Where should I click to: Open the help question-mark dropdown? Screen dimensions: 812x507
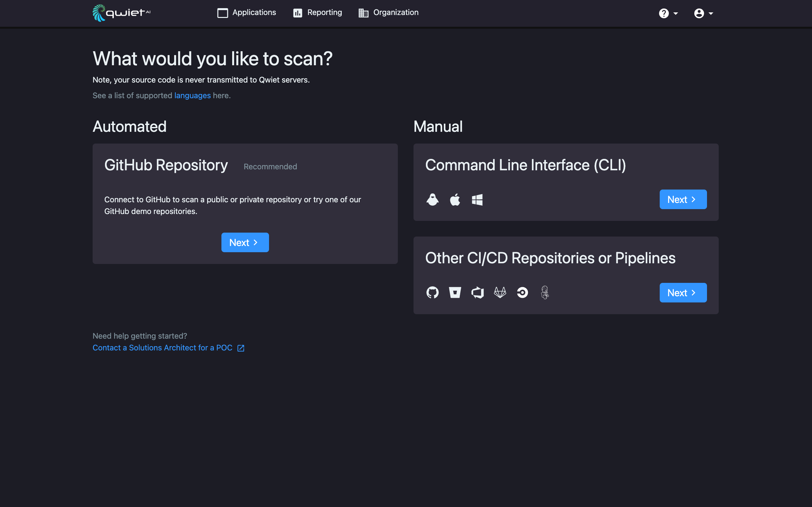668,13
